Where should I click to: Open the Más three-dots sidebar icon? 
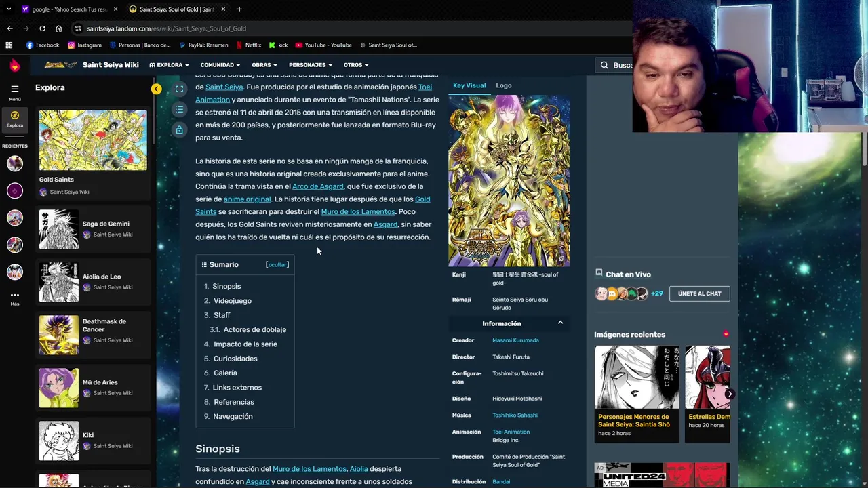[x=15, y=296]
